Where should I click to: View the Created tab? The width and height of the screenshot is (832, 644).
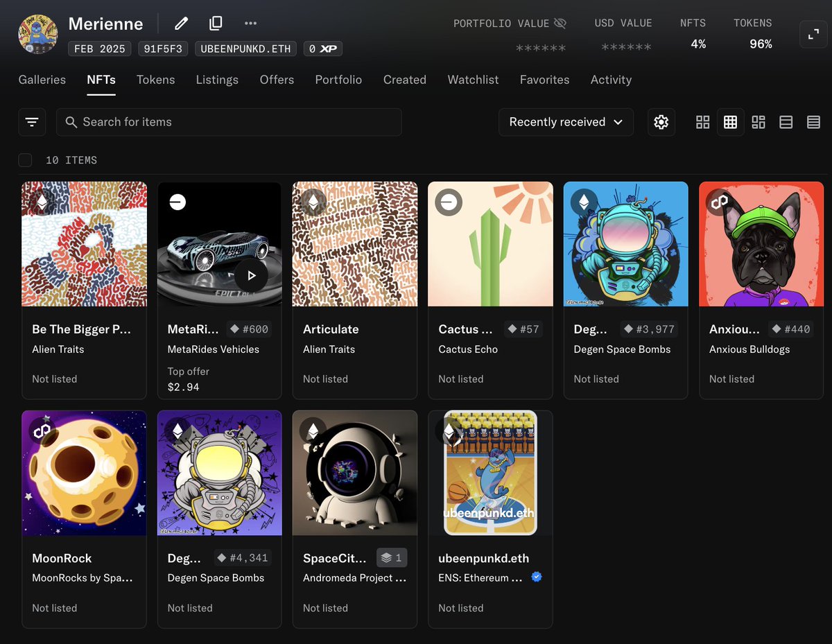click(405, 80)
